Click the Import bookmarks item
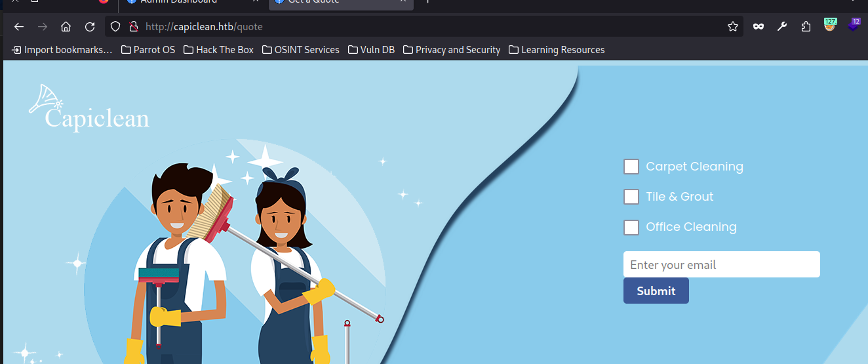The width and height of the screenshot is (868, 364). pyautogui.click(x=62, y=50)
